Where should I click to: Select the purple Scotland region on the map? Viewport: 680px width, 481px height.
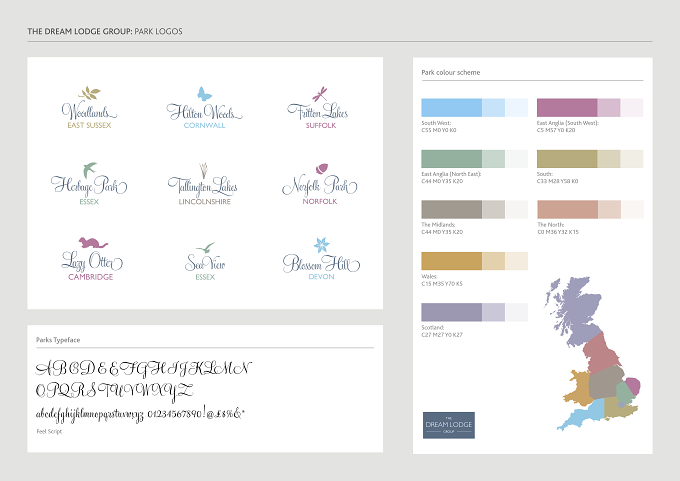577,311
